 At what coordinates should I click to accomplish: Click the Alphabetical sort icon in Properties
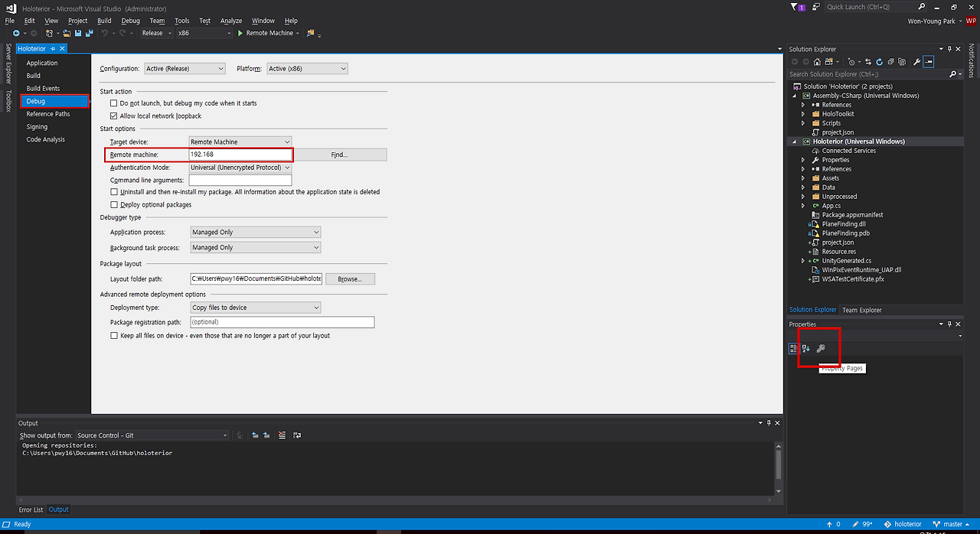pos(805,348)
